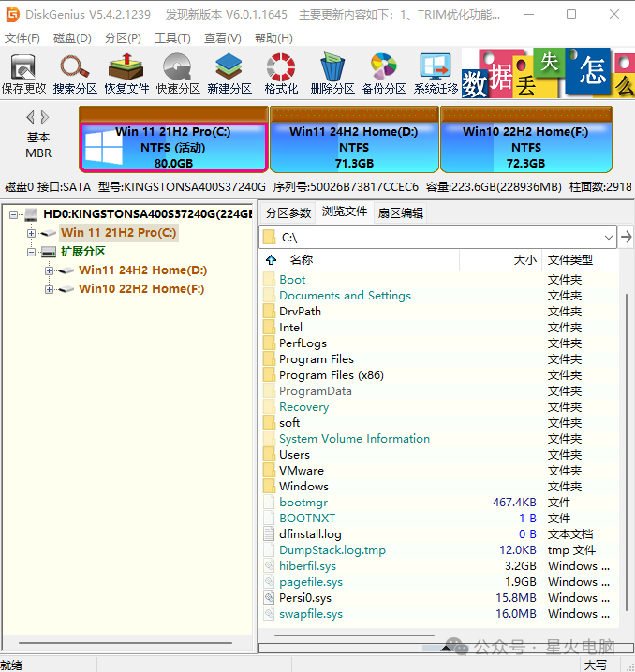Switch to the 分区参数 tab
This screenshot has height=672, width=635.
tap(288, 213)
